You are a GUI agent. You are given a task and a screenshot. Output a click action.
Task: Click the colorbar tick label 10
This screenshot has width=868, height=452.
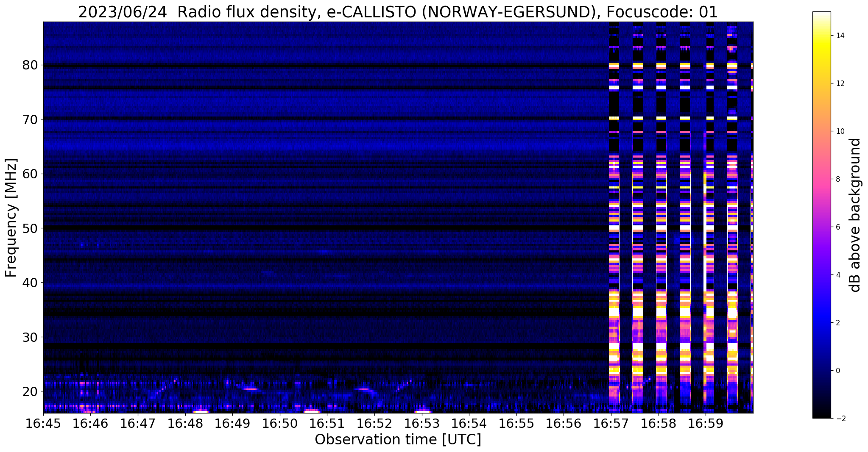840,131
